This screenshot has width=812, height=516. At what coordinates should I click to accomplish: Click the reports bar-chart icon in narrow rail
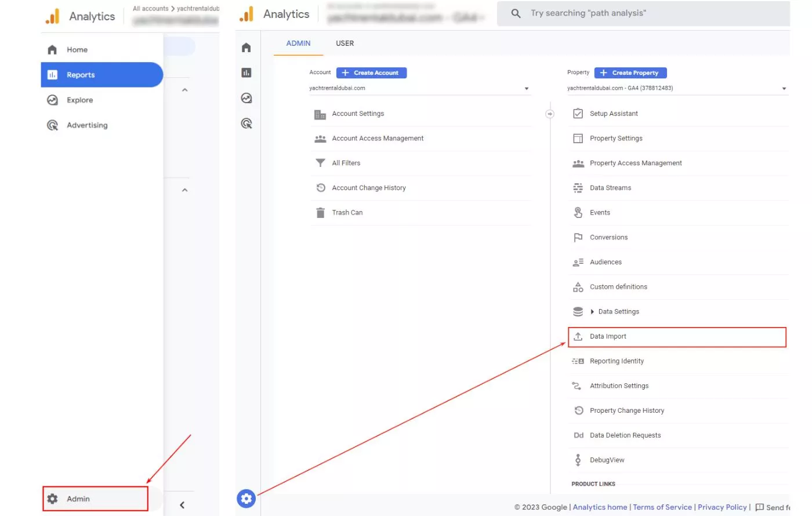pyautogui.click(x=246, y=72)
